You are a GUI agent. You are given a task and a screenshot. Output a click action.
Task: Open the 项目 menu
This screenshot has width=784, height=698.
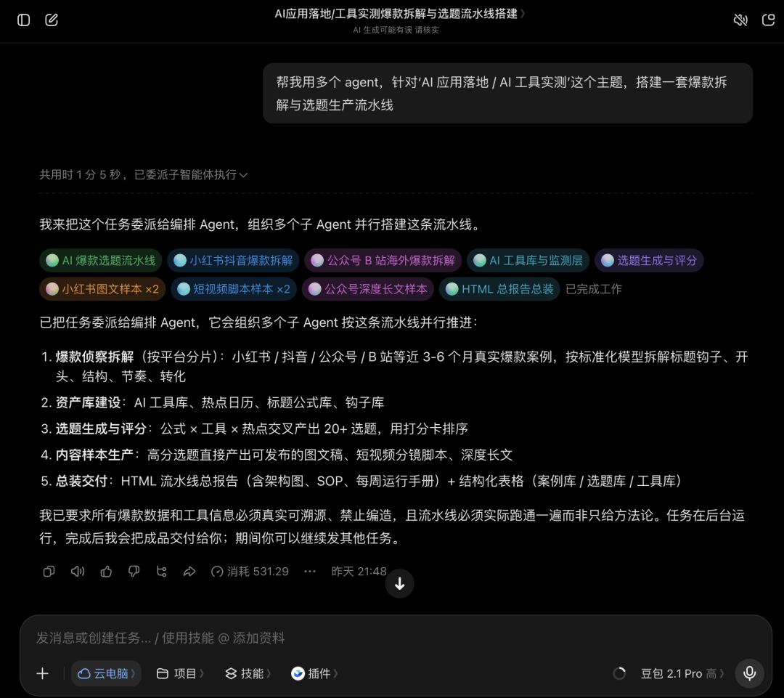(x=179, y=673)
